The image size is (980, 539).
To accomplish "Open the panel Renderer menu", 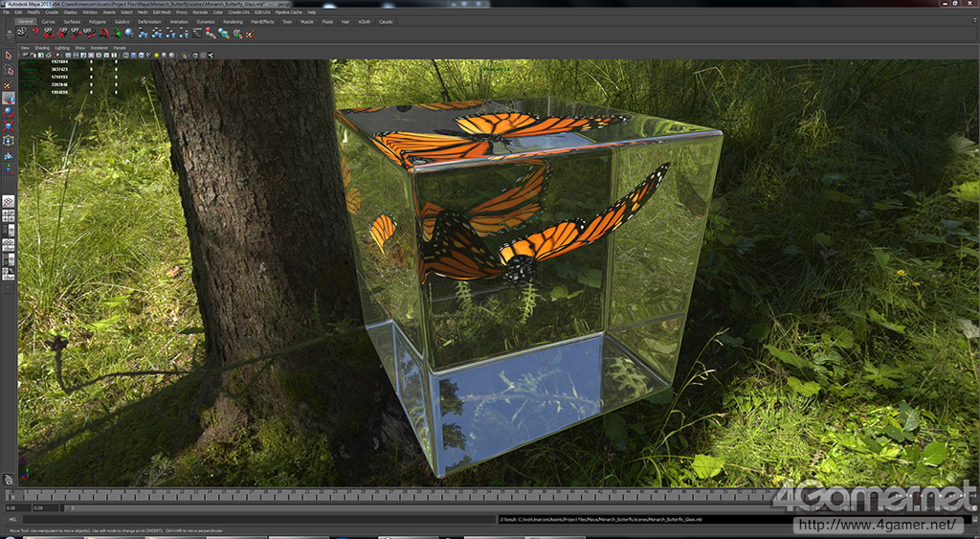I will pos(100,48).
